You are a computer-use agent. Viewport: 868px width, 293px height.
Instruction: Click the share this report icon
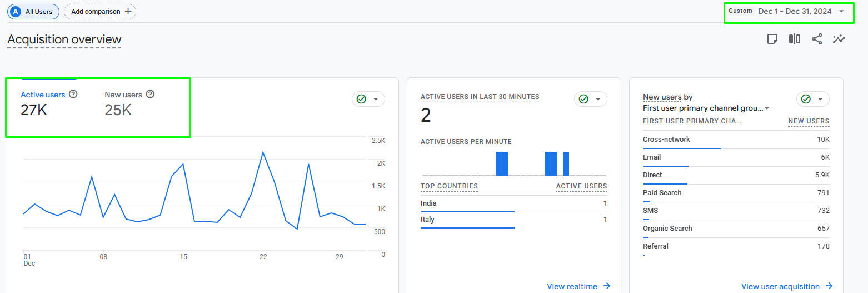[816, 39]
